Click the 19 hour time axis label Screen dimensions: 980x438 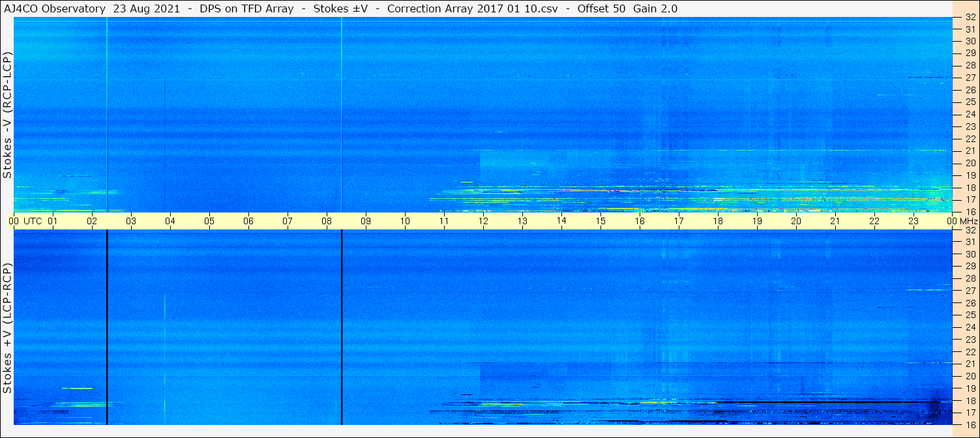click(757, 221)
